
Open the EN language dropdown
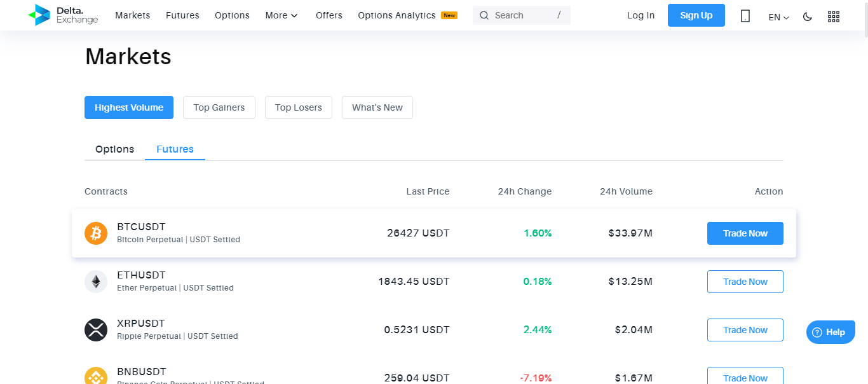coord(778,17)
